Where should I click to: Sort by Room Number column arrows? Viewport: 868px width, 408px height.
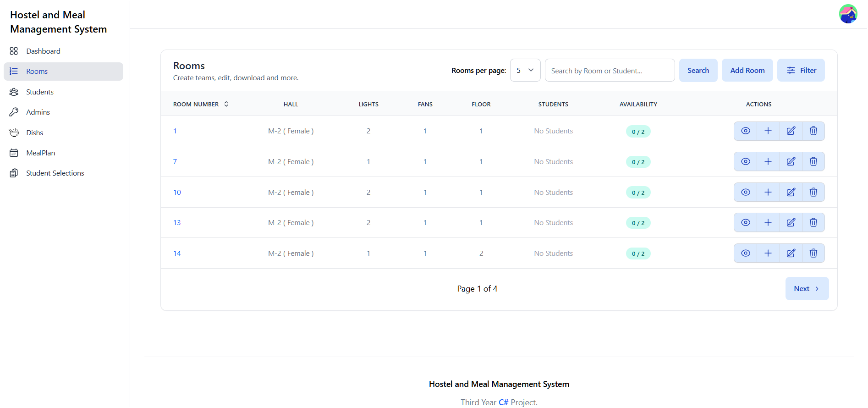pyautogui.click(x=226, y=105)
